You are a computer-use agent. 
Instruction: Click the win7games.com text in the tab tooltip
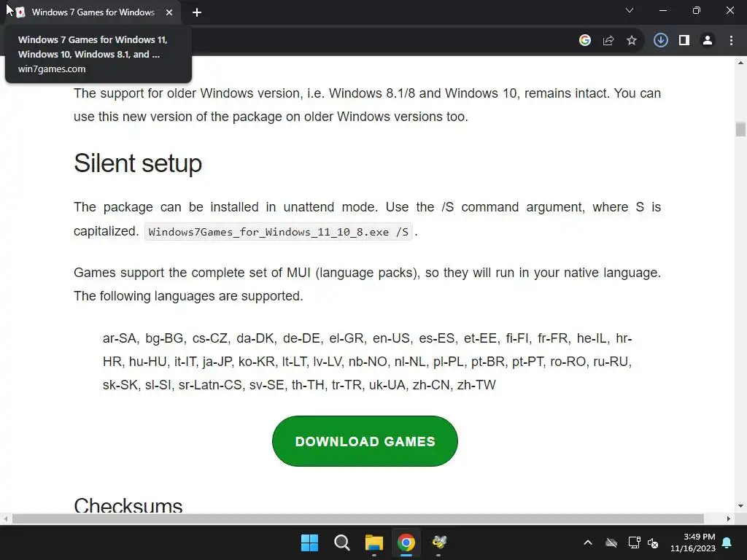[x=52, y=69]
